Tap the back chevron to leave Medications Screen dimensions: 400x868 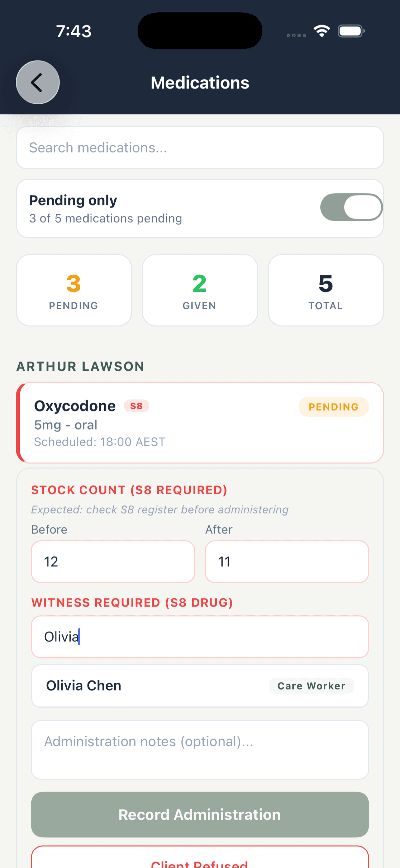point(38,83)
